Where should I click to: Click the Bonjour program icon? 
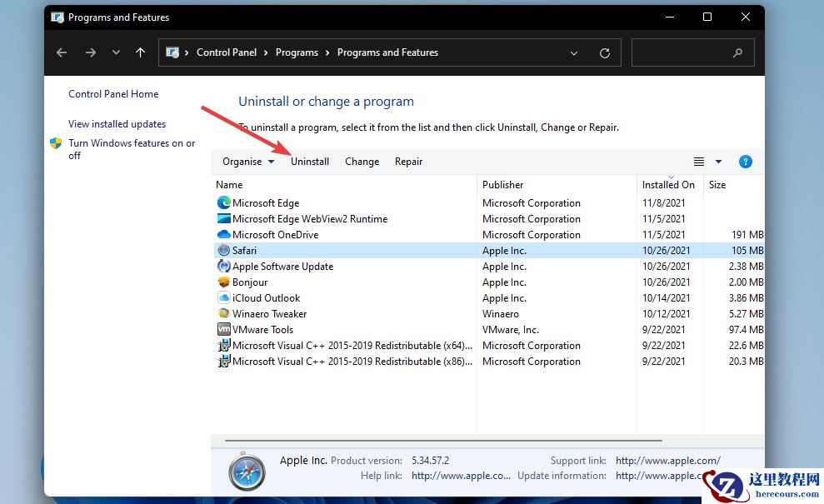click(x=224, y=282)
